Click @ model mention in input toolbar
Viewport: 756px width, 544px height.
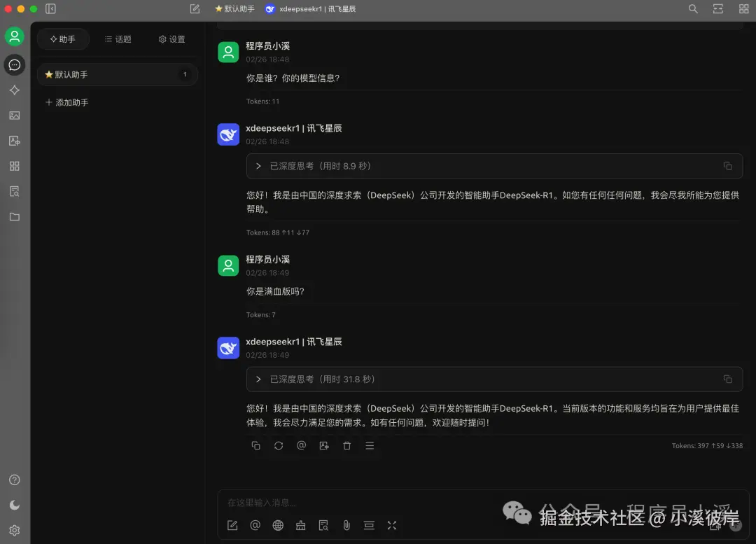(255, 525)
